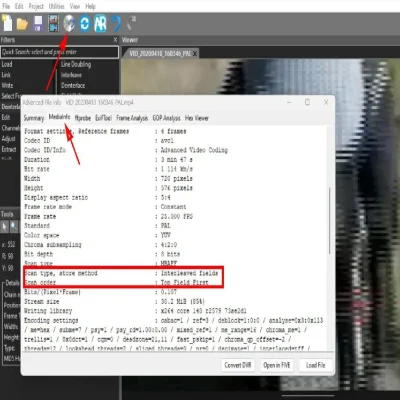This screenshot has width=400, height=400.
Task: Open Advanced File Info via the disc icon
Action: click(69, 24)
